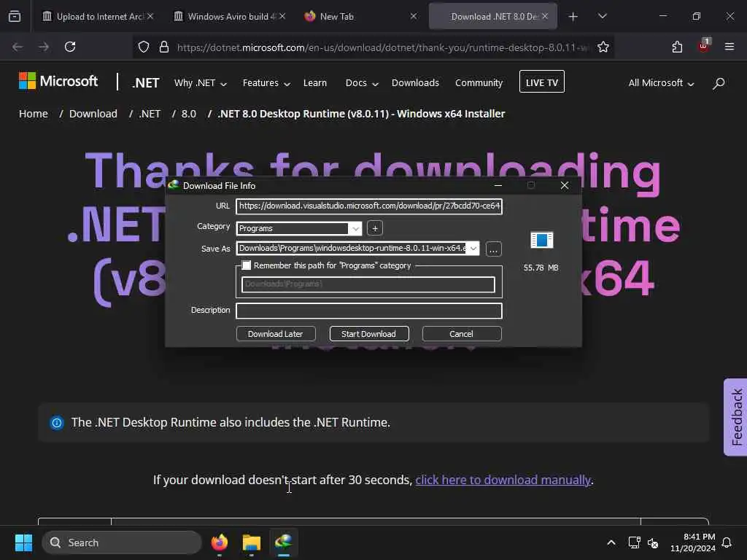Viewport: 747px width, 560px height.
Task: Expand the Docs menu
Action: [x=362, y=83]
